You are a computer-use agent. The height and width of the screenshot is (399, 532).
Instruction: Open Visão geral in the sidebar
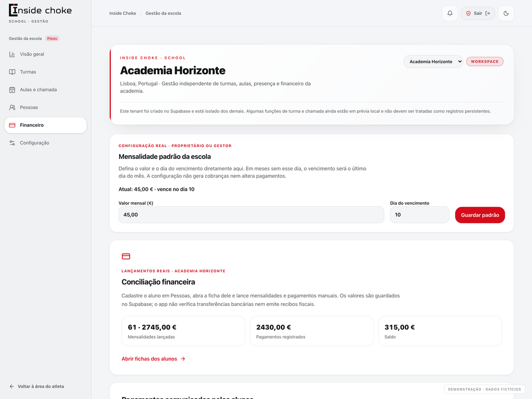click(45, 54)
